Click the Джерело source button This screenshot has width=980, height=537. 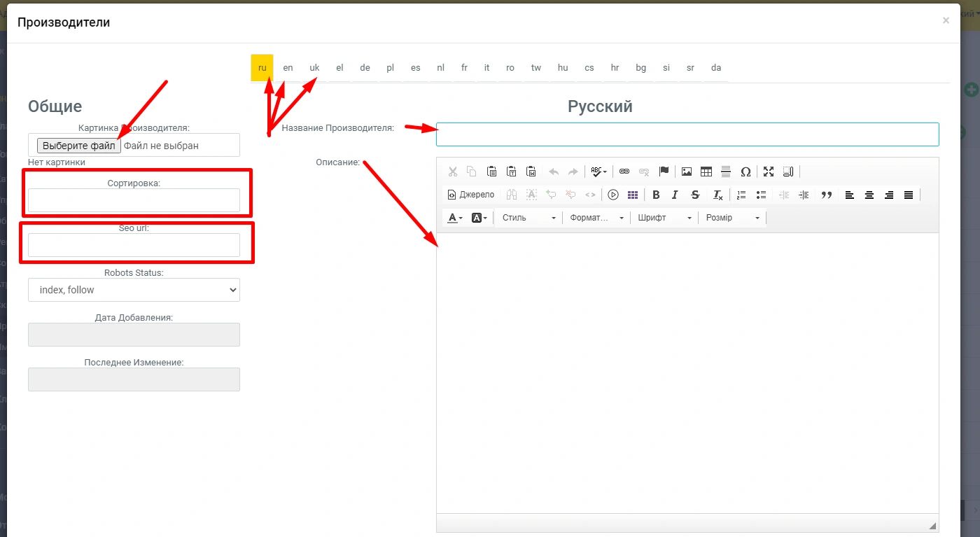(x=471, y=195)
